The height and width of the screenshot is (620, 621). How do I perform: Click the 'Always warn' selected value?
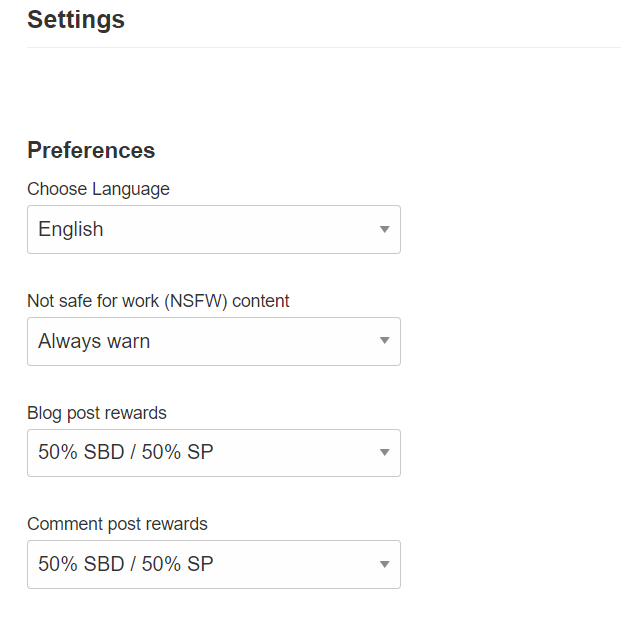click(94, 341)
